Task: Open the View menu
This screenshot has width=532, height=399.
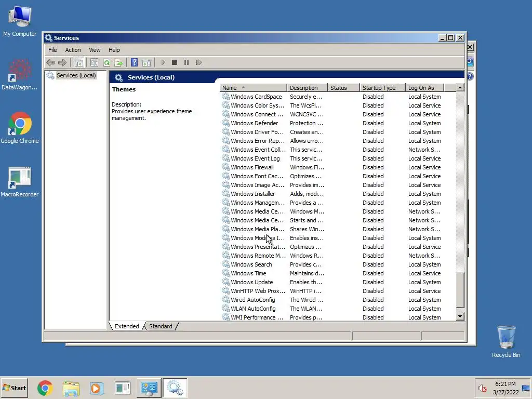Action: (x=95, y=50)
